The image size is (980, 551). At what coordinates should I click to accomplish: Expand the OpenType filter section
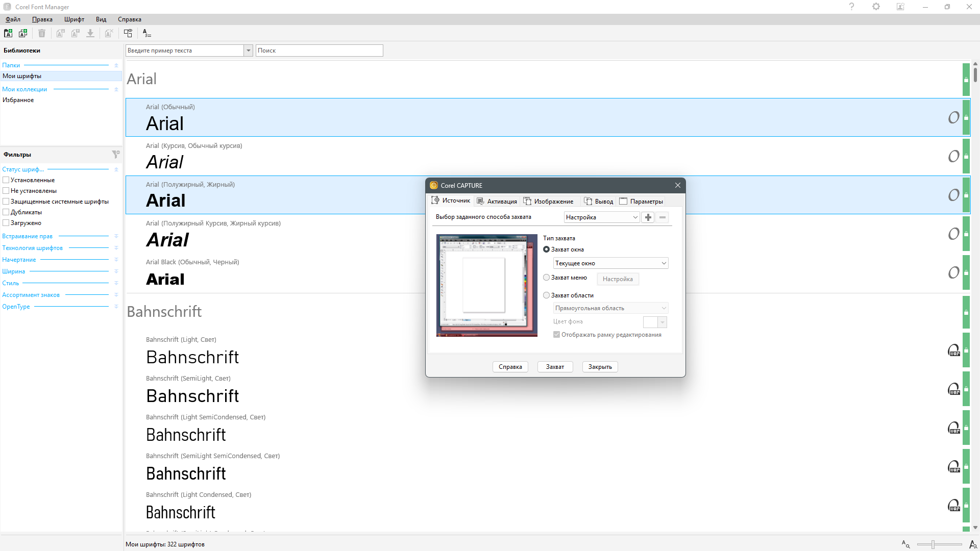(116, 307)
